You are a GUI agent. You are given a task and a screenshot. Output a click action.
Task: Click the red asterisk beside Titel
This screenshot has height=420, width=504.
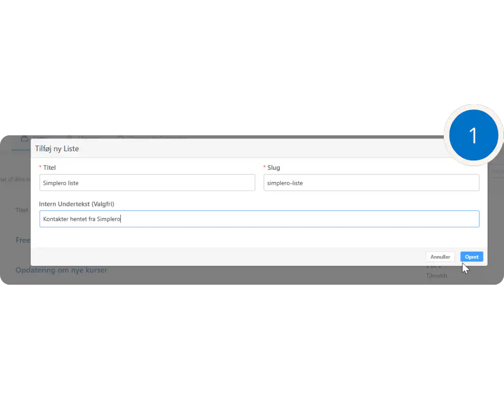(41, 168)
